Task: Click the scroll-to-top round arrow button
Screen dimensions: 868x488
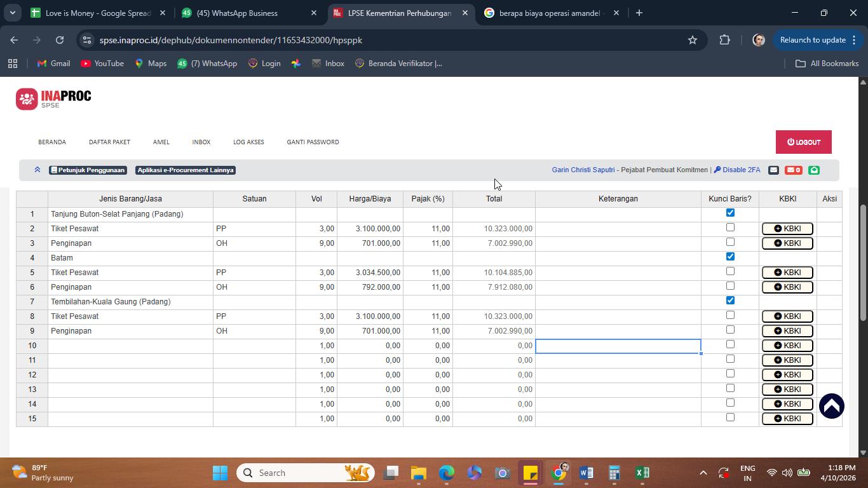Action: click(831, 406)
